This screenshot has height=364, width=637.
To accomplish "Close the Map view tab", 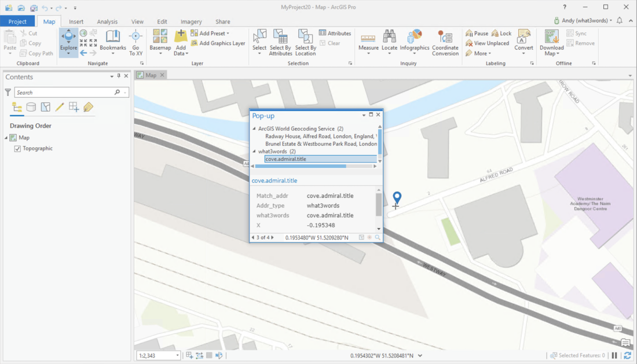I will [x=162, y=75].
